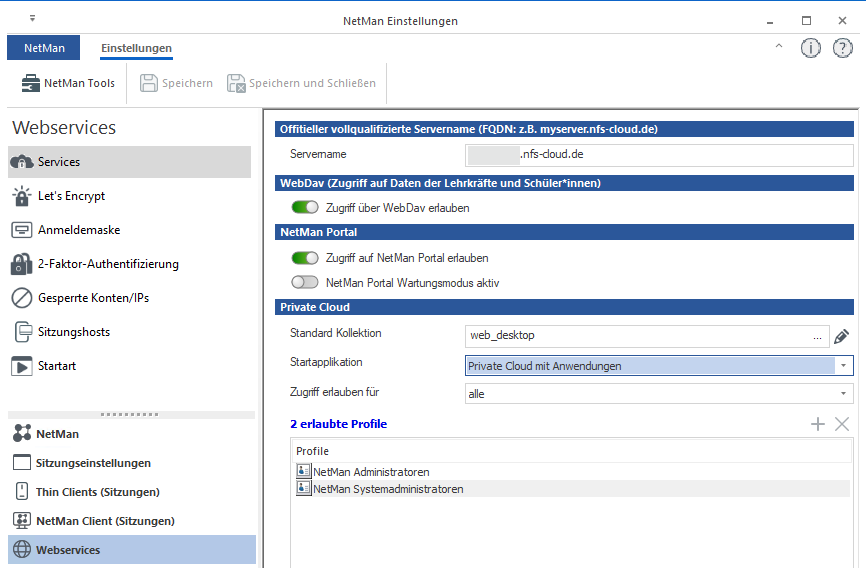Open 2-Faktor-Authentifizierung settings
The height and width of the screenshot is (568, 866).
coord(108,264)
